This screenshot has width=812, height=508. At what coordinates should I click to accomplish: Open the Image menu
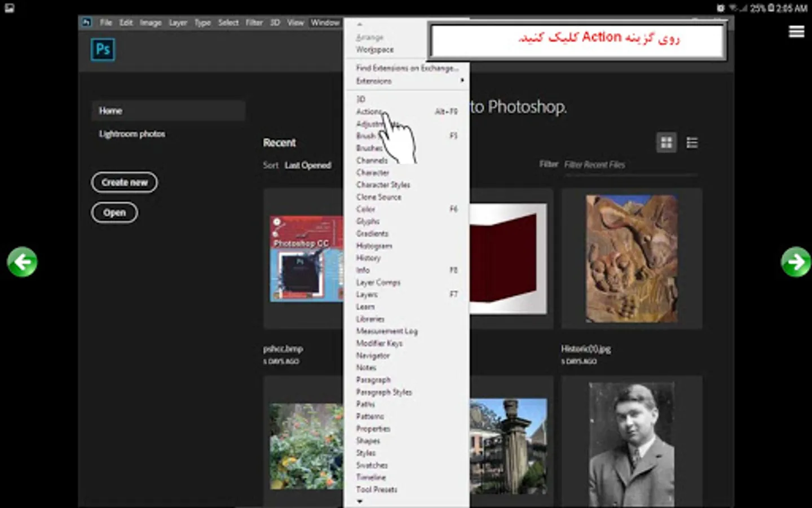(x=151, y=23)
